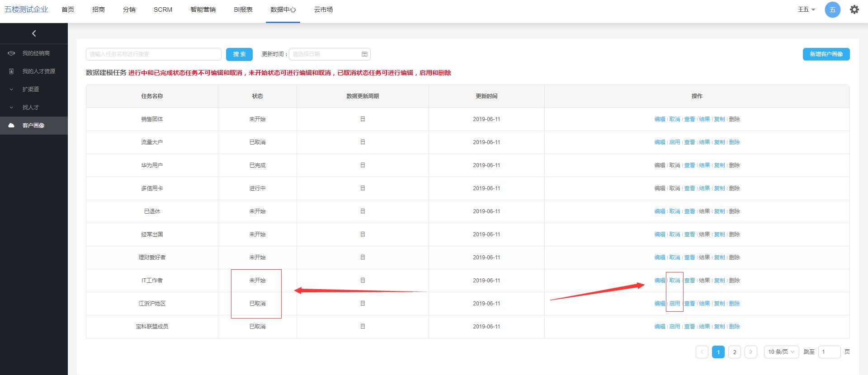Open the calendar icon in date field
The image size is (868, 375).
[x=364, y=54]
